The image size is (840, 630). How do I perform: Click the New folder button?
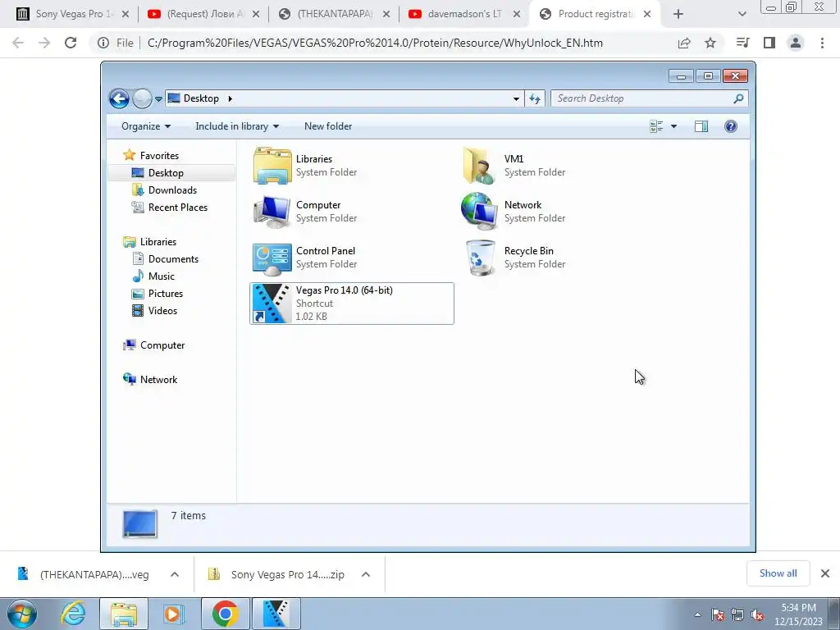[328, 126]
